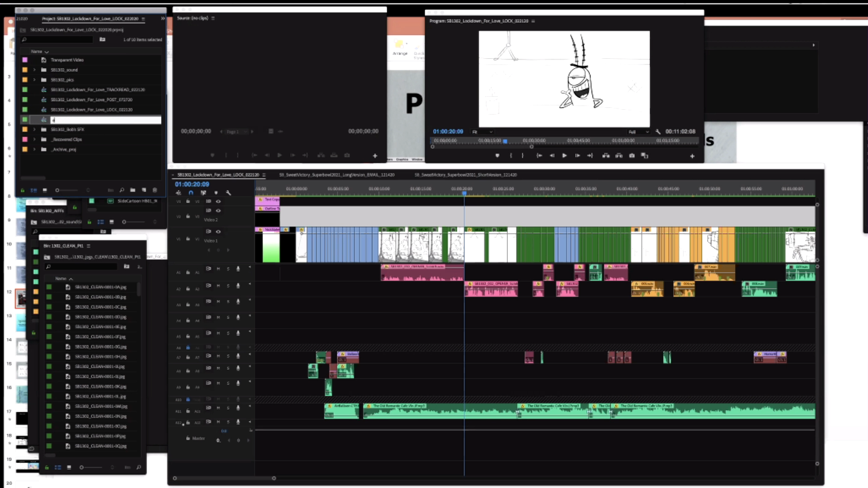Screen dimensions: 868x488
Task: Switch Project panel to Icon View
Action: click(45, 190)
